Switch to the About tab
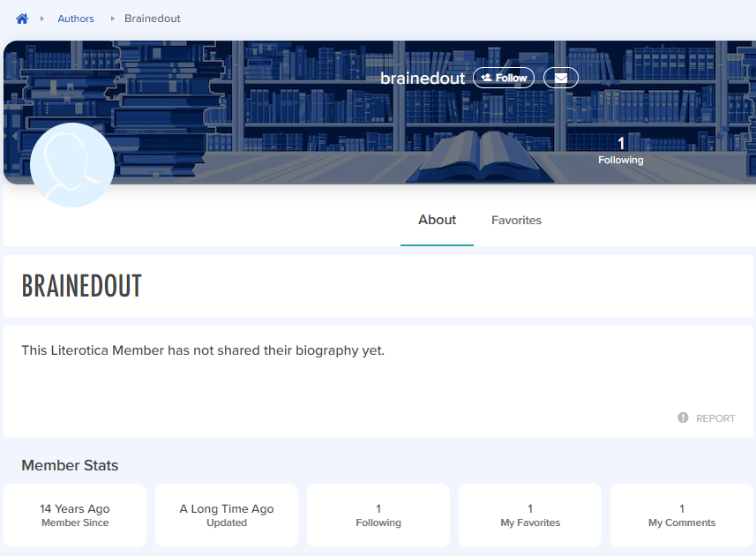The height and width of the screenshot is (556, 756). [437, 220]
